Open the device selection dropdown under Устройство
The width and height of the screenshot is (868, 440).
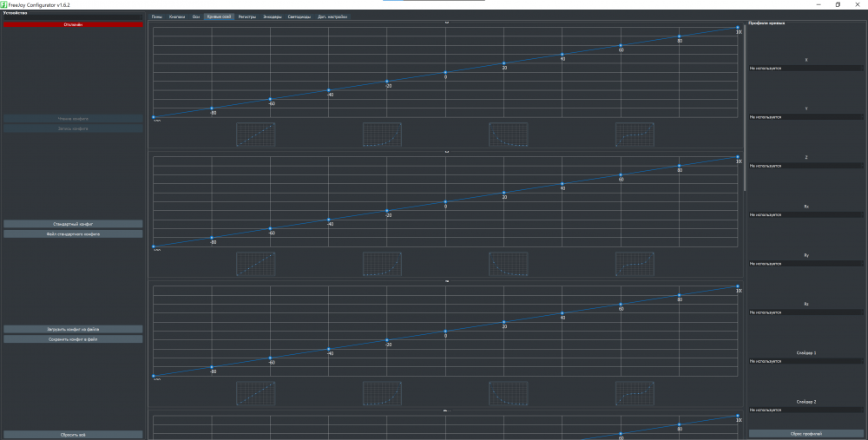(x=73, y=17)
